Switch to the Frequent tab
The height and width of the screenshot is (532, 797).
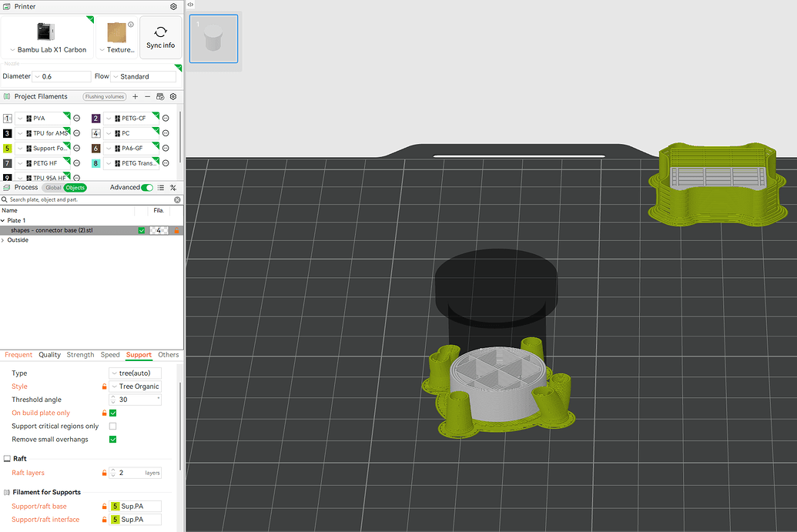click(18, 355)
